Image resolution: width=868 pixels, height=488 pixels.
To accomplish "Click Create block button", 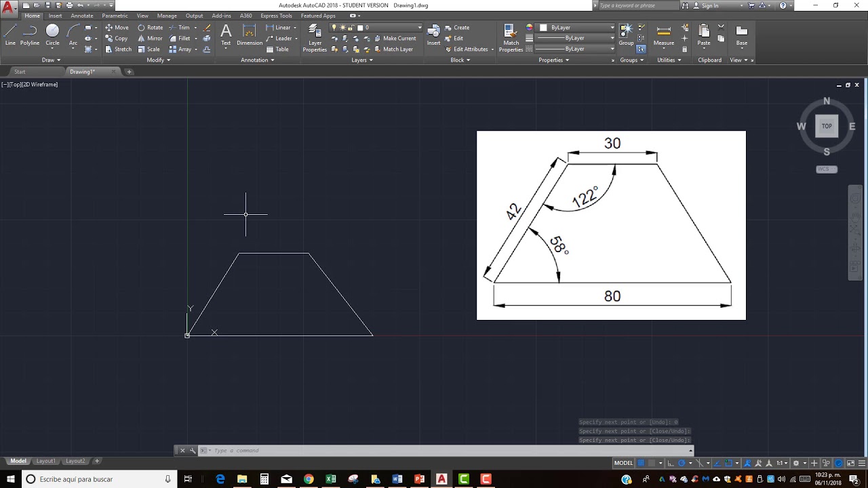I will coord(457,28).
